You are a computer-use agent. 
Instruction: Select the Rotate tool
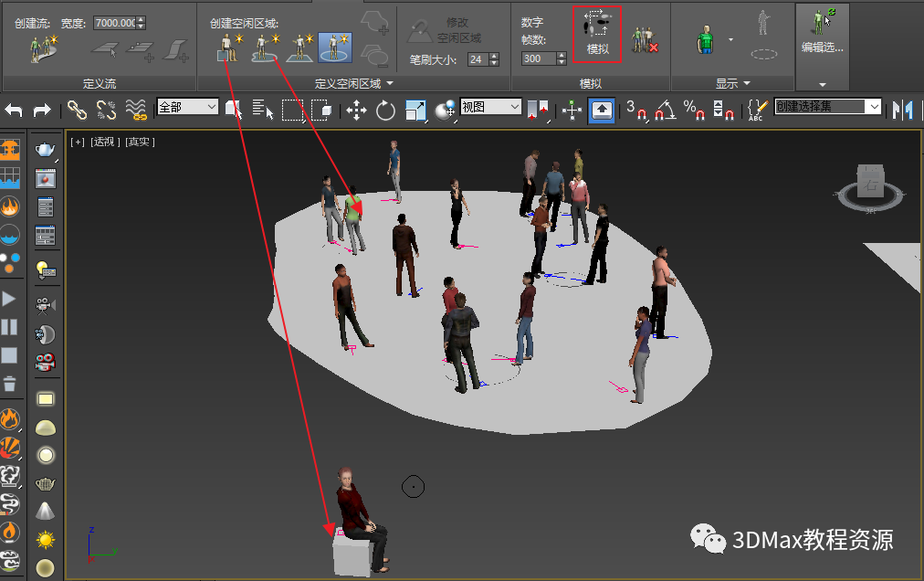(x=385, y=111)
